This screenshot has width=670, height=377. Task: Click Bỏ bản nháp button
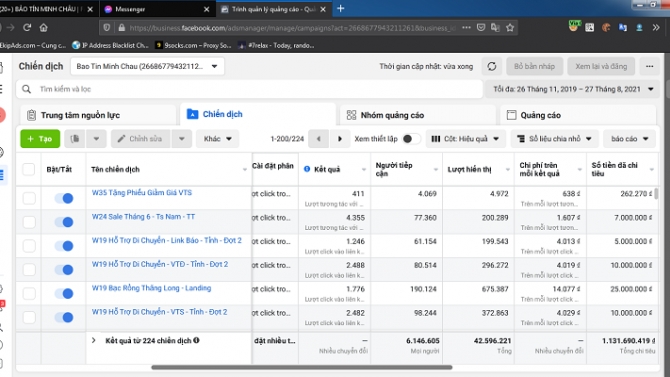tap(534, 66)
